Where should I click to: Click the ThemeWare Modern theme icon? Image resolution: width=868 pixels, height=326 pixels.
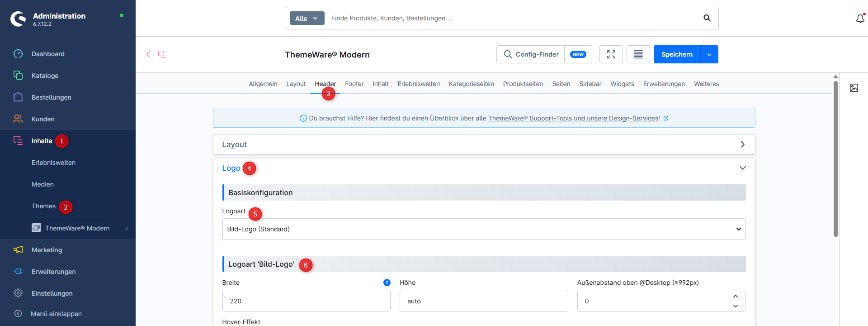[x=36, y=228]
